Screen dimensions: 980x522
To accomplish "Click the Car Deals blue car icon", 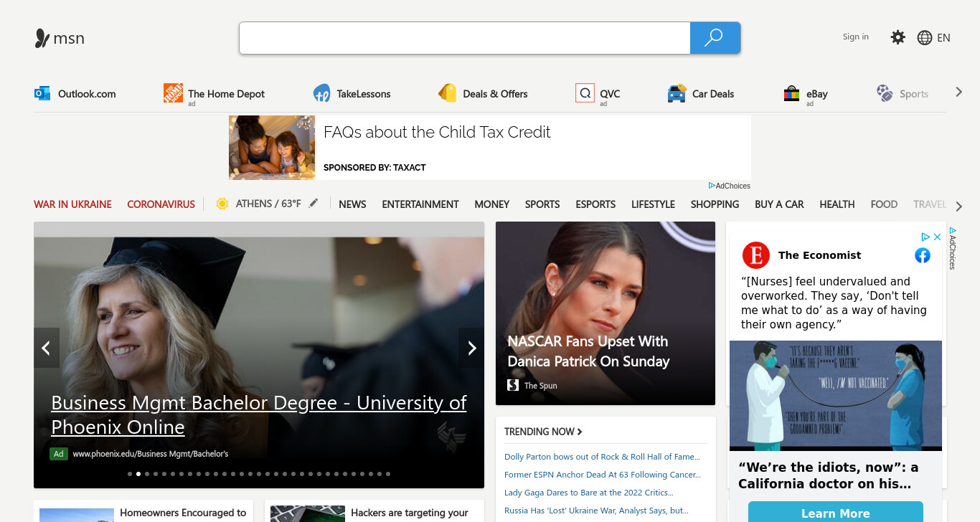I will click(677, 93).
